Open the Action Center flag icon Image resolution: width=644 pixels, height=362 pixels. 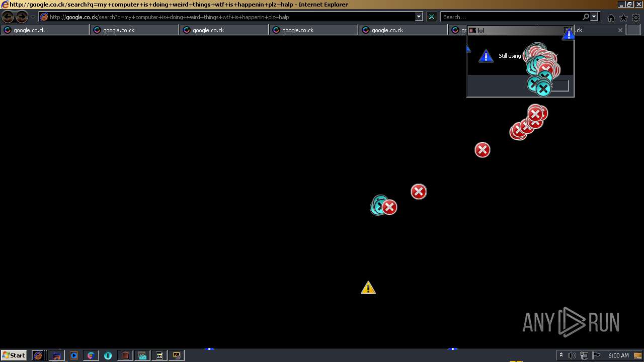pos(596,355)
